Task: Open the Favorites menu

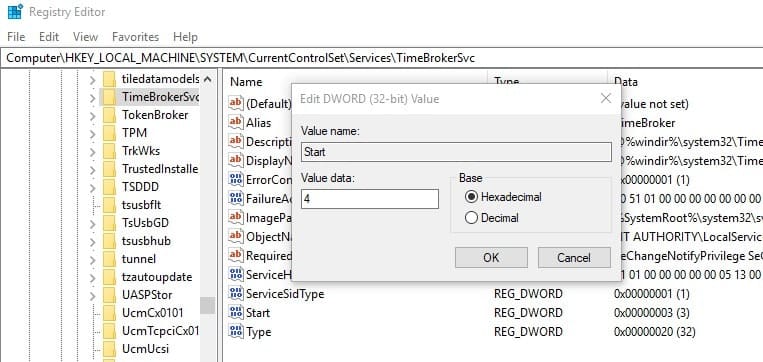Action: 135,37
